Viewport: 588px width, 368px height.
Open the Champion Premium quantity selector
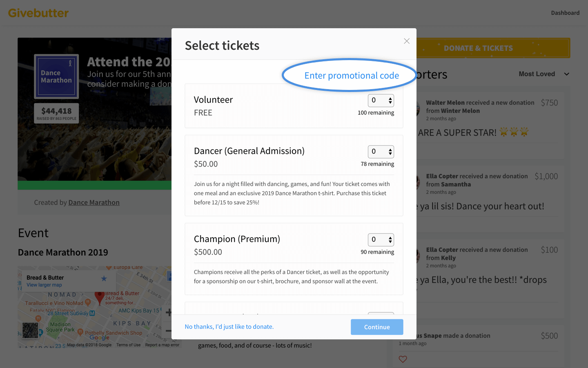pos(381,240)
